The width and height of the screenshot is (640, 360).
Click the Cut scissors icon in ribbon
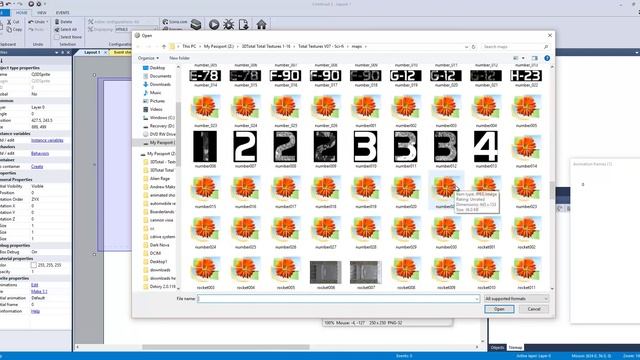point(9,22)
